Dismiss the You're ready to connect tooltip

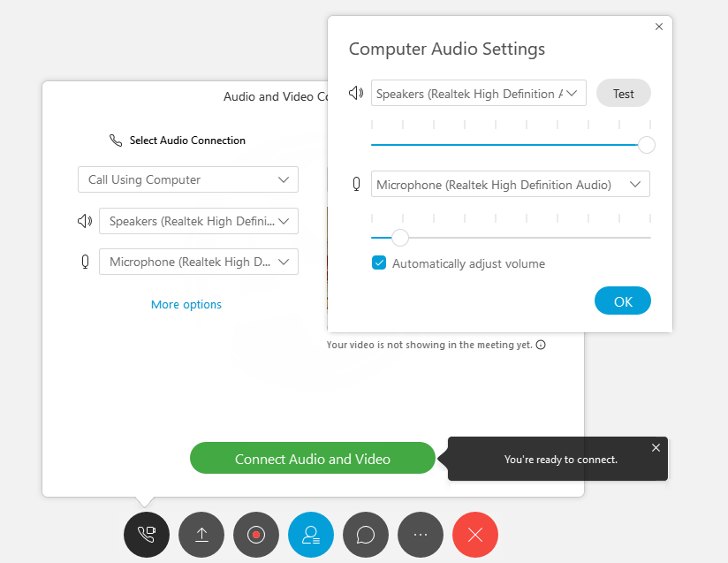pos(656,447)
